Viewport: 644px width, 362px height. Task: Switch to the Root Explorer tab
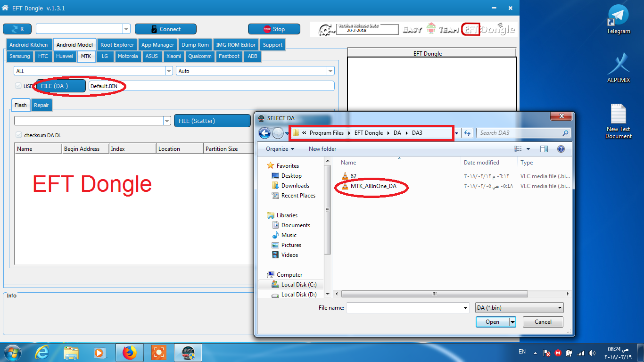click(117, 45)
